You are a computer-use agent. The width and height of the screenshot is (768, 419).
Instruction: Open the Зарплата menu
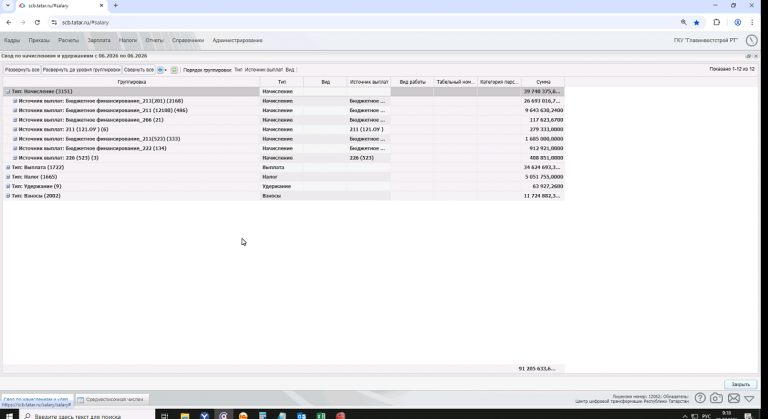(99, 41)
